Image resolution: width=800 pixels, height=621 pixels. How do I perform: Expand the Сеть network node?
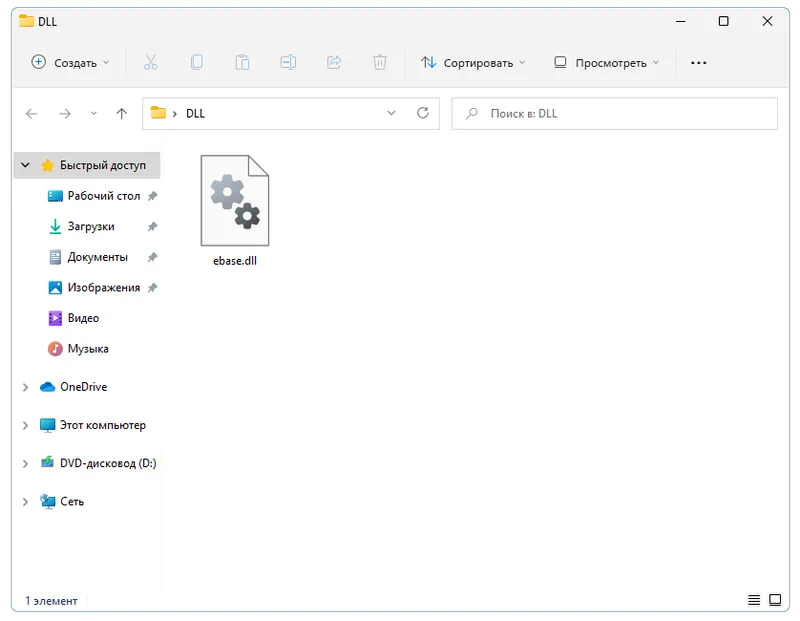point(25,502)
